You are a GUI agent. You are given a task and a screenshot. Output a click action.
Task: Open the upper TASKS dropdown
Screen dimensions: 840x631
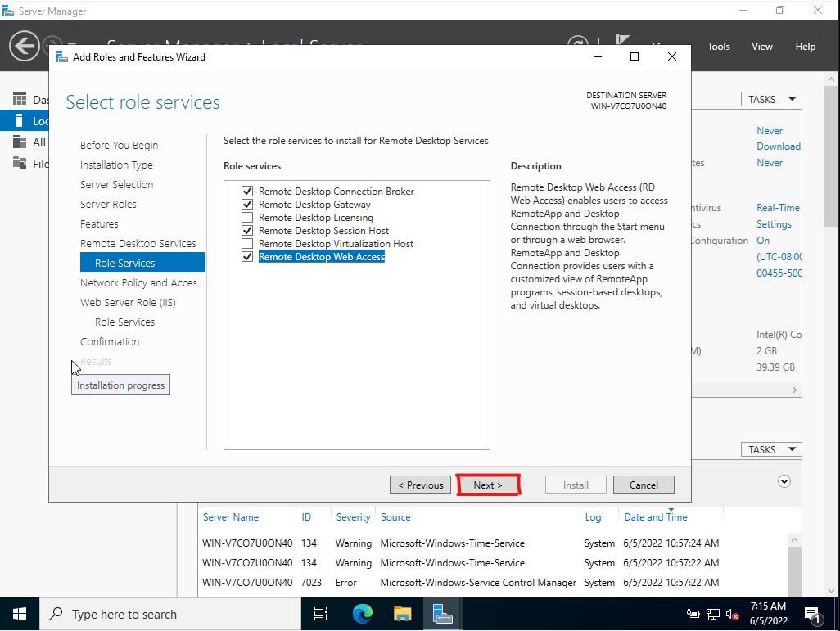pos(771,99)
